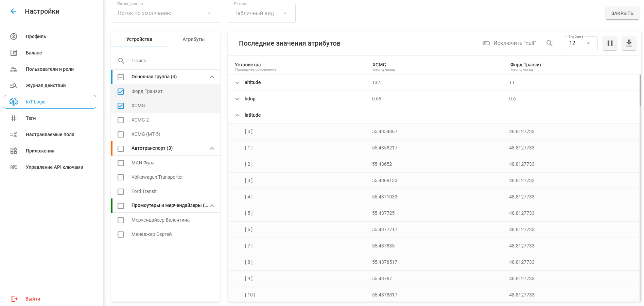The image size is (644, 306).
Task: Open Управление API ключами in sidebar
Action: (54, 167)
